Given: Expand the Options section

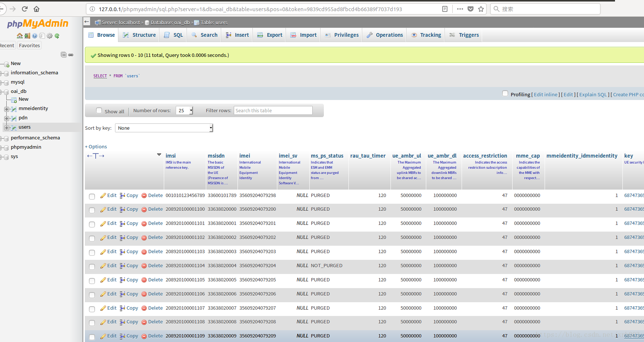Looking at the screenshot, I should (96, 147).
